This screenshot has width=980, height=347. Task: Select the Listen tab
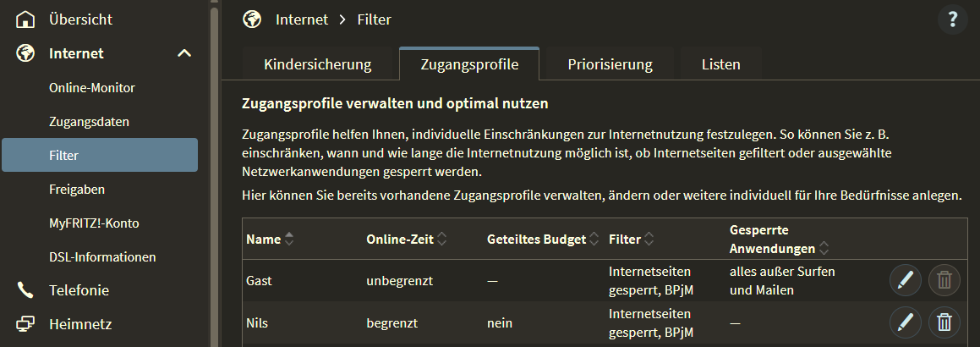click(x=720, y=64)
